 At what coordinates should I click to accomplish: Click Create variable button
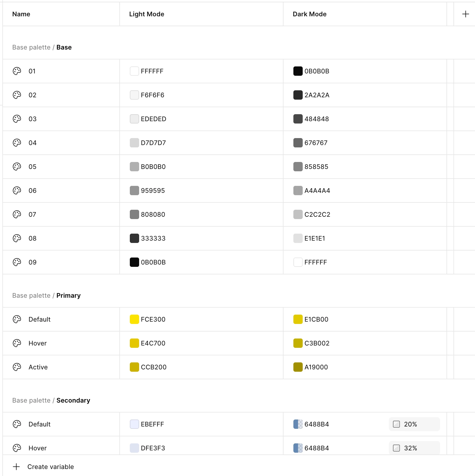click(43, 467)
